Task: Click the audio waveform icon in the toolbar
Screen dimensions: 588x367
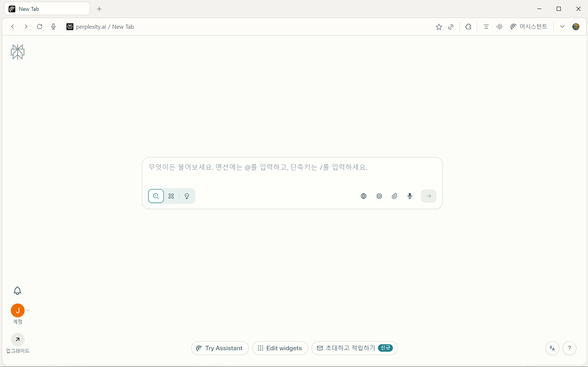Action: click(x=500, y=27)
